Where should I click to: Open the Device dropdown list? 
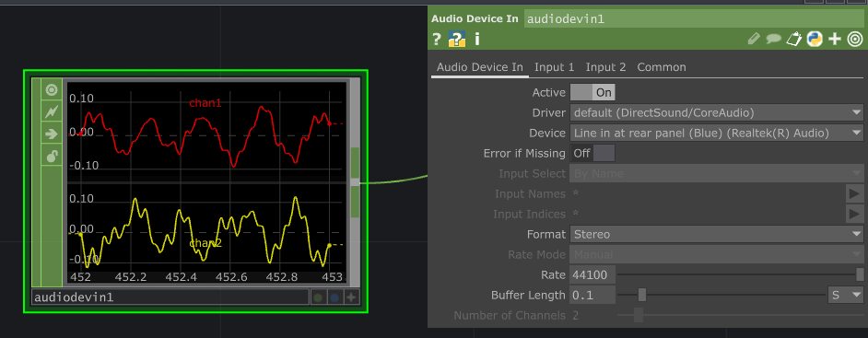(716, 133)
